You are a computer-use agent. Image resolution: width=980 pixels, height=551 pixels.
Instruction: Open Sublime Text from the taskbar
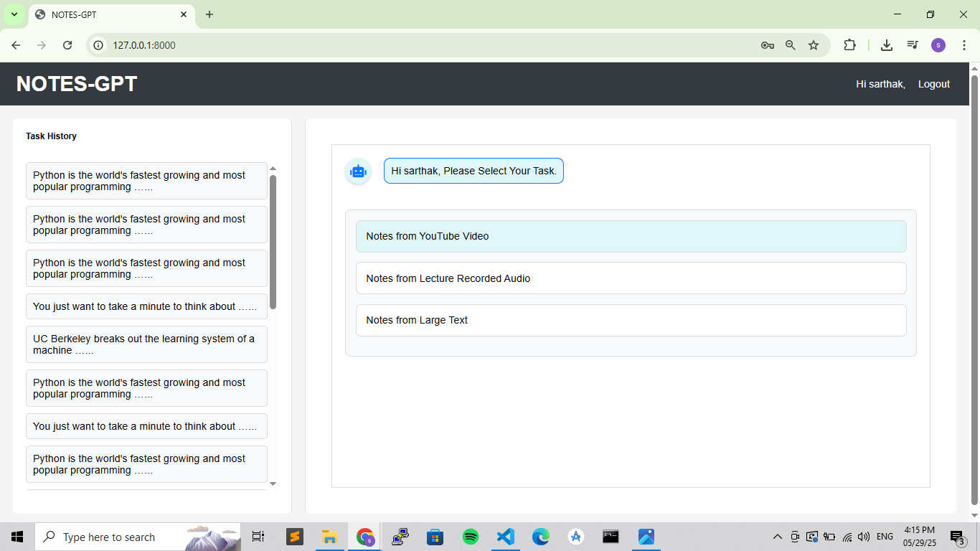coord(293,537)
